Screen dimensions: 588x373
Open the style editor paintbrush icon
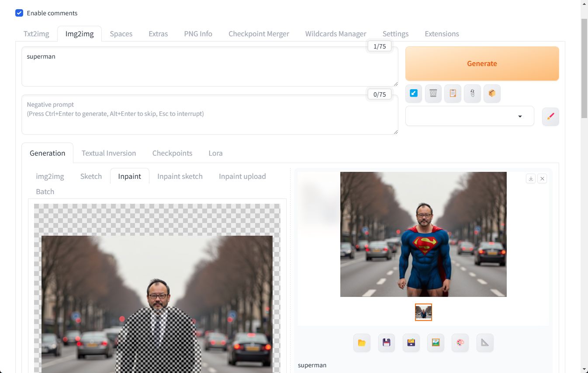click(550, 116)
